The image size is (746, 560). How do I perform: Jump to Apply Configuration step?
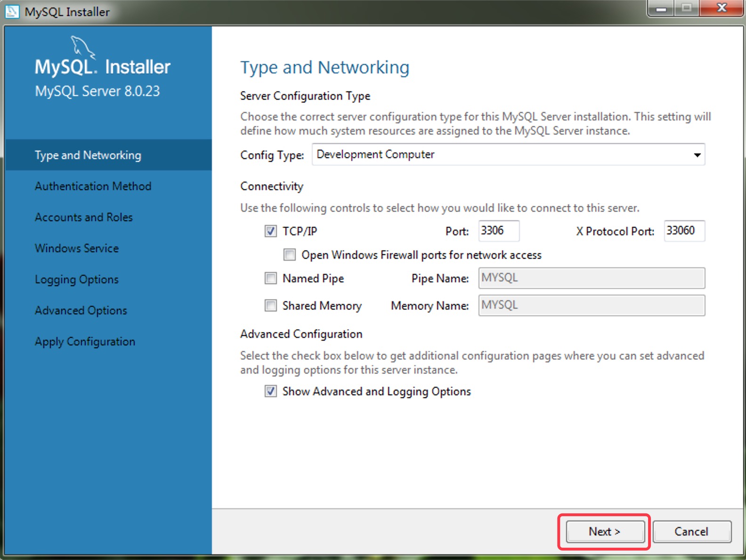(x=85, y=342)
